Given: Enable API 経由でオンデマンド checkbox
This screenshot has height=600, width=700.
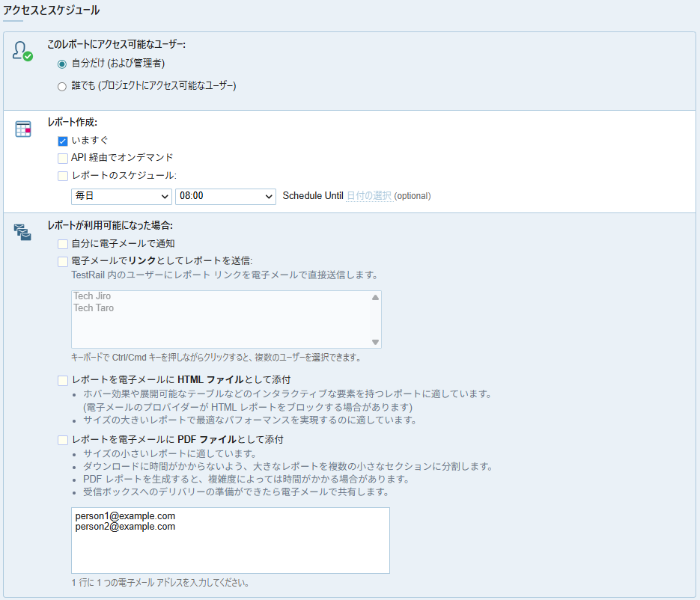Looking at the screenshot, I should click(63, 158).
